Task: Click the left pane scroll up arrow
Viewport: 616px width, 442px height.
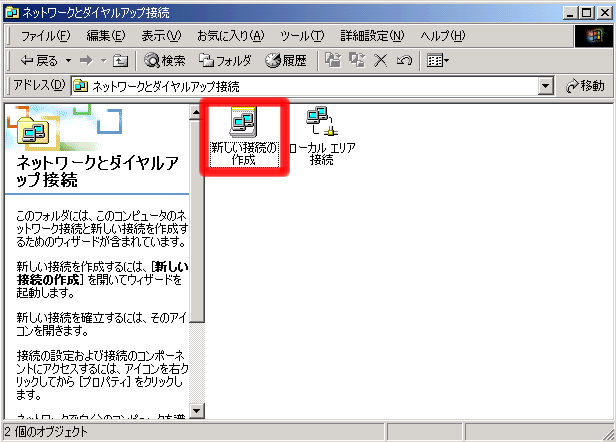Action: pos(196,113)
